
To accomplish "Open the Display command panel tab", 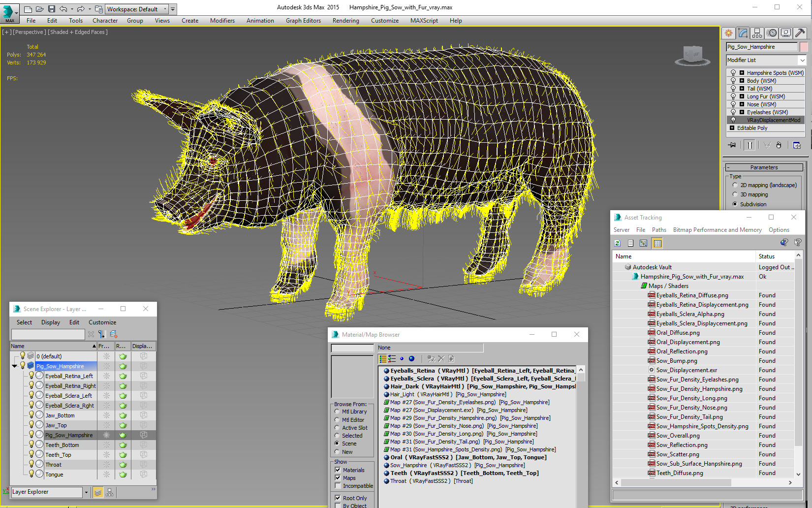I will (786, 33).
